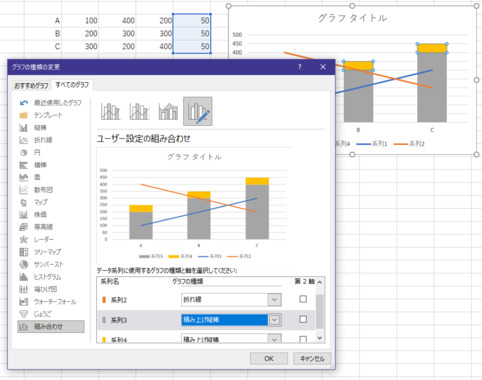Switch to the すべてのグラフ tab
482x380 pixels.
(72, 85)
